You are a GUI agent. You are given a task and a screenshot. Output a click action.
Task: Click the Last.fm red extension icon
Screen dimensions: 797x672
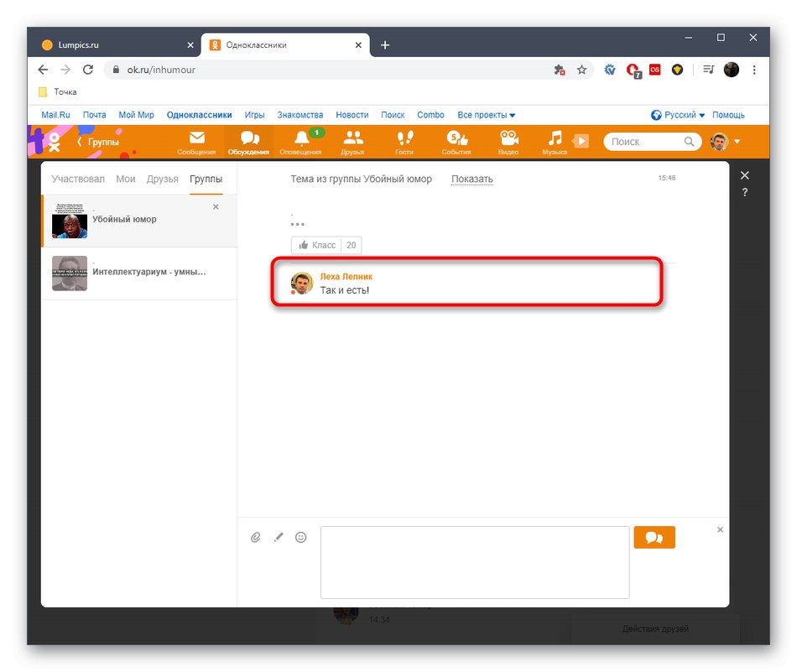pyautogui.click(x=654, y=70)
